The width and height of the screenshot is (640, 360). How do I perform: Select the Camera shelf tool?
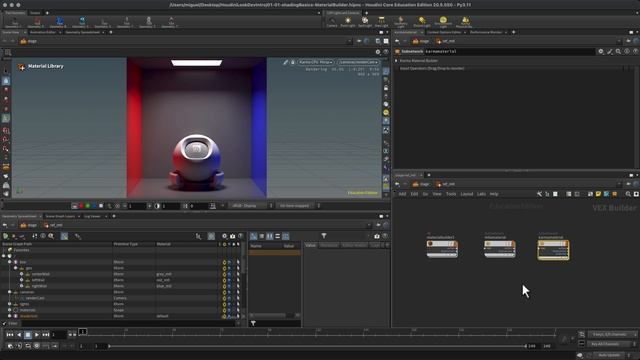[332, 22]
